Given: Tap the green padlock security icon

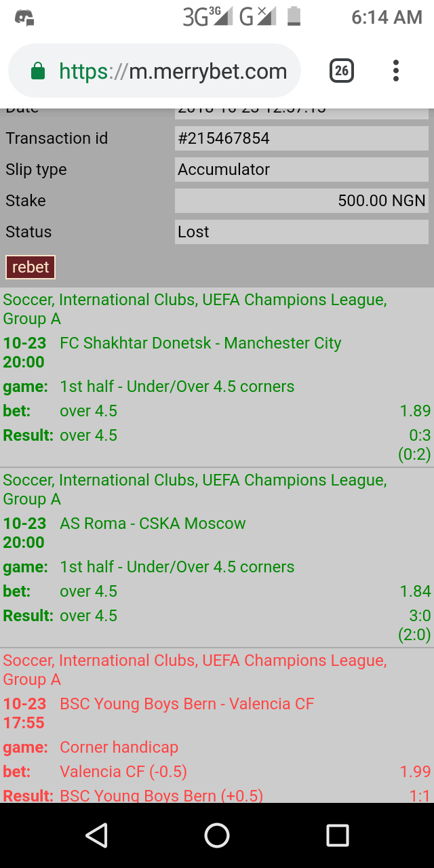Looking at the screenshot, I should (38, 71).
